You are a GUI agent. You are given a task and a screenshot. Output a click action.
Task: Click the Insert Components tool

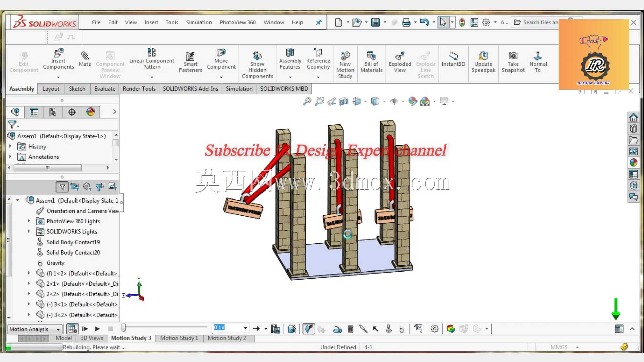(x=58, y=60)
